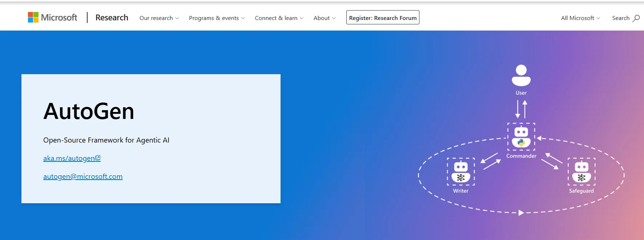Viewport: 644px width, 240px height.
Task: Click the AutoGen heading text
Action: tap(89, 111)
